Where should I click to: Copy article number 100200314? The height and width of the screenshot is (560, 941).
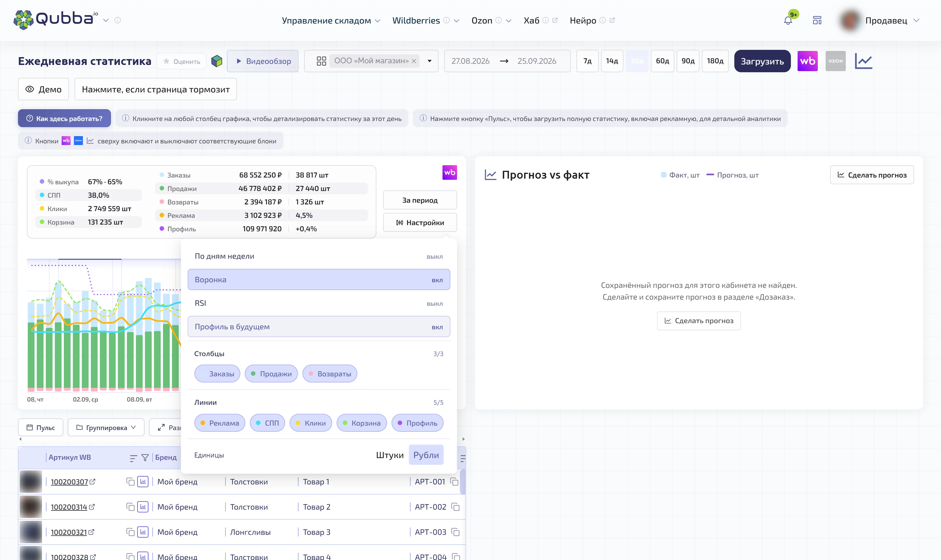tap(130, 507)
